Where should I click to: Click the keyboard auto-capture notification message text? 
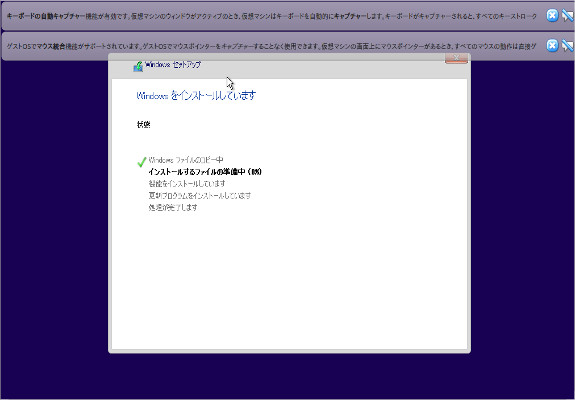[272, 16]
